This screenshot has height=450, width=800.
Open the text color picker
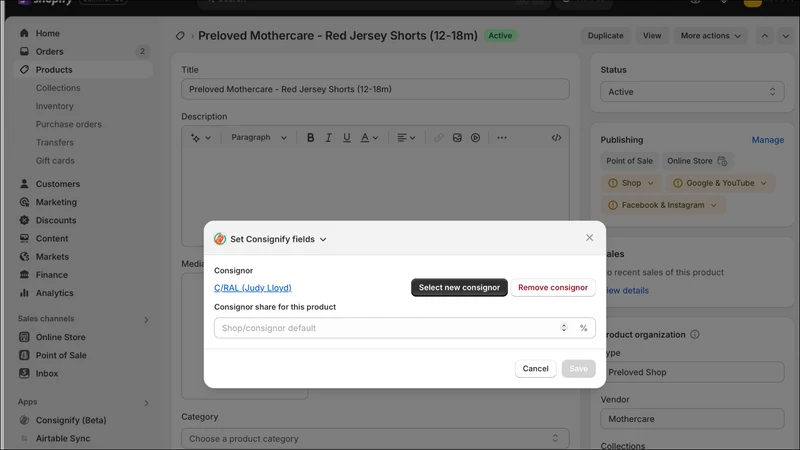click(x=369, y=138)
